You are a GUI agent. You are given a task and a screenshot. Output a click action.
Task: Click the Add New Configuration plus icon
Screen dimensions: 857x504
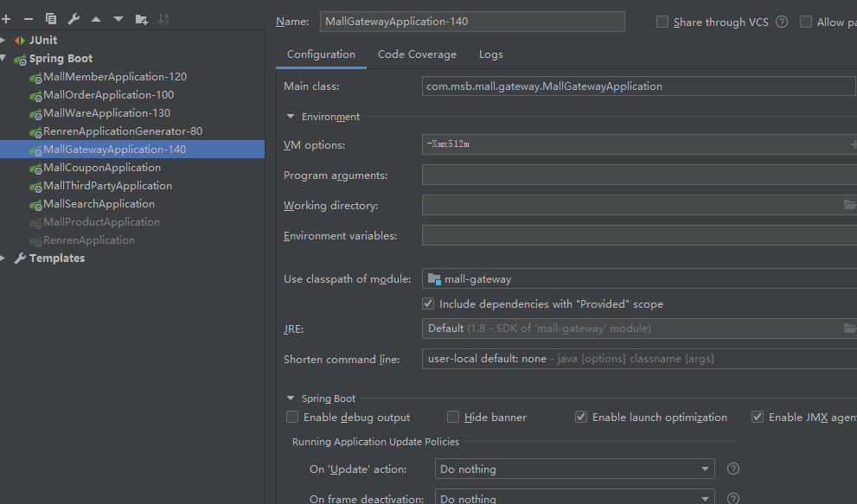coord(7,19)
